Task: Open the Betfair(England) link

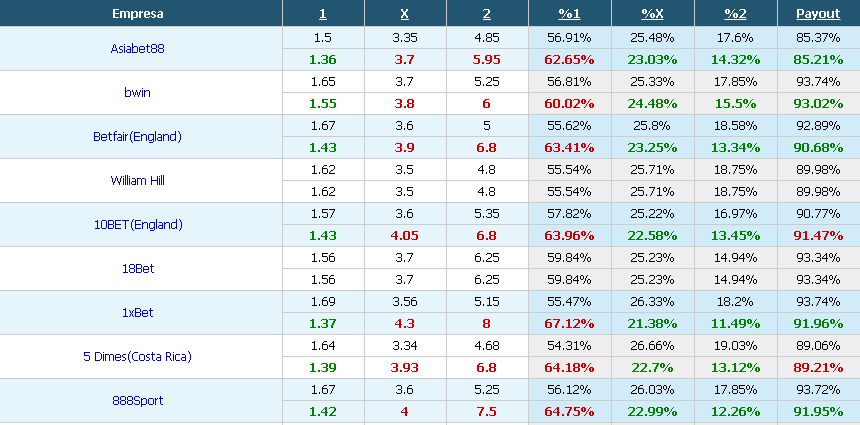Action: (137, 137)
